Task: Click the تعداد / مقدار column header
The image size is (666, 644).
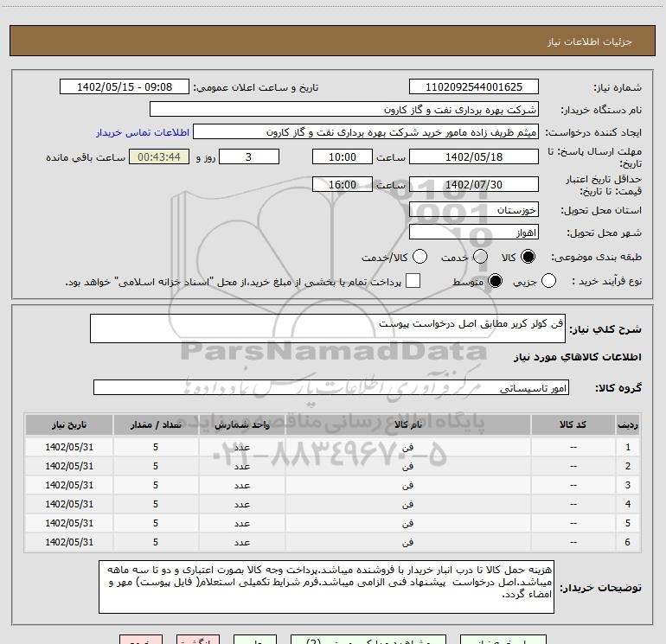Action: tap(156, 424)
